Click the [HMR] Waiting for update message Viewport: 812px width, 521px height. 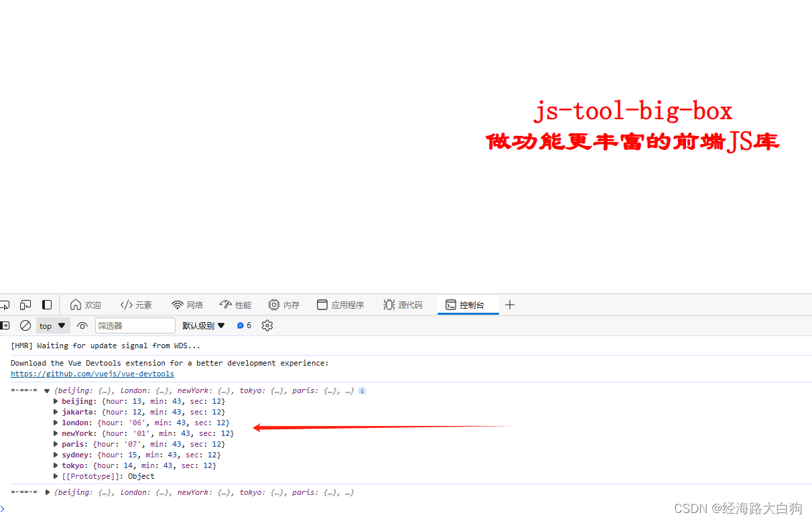(105, 346)
